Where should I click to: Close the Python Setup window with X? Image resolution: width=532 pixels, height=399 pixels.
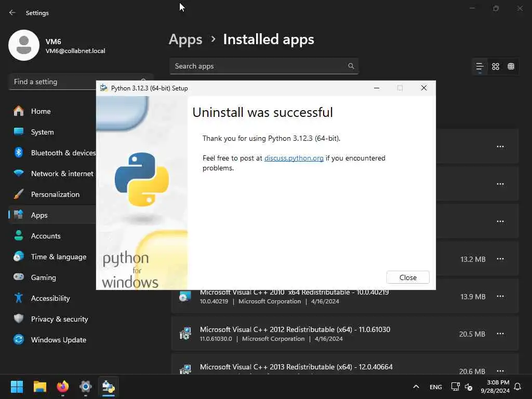(424, 88)
